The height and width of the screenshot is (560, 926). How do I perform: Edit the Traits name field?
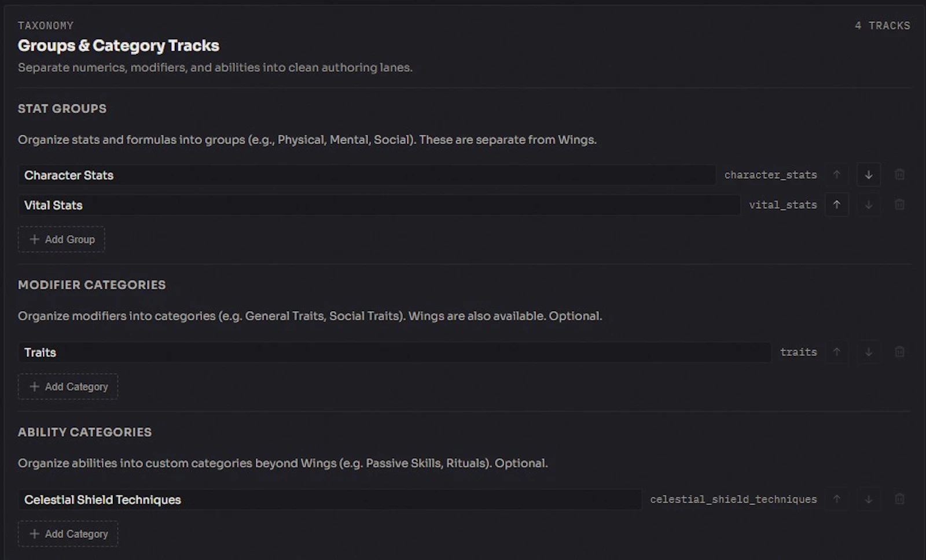pos(395,352)
